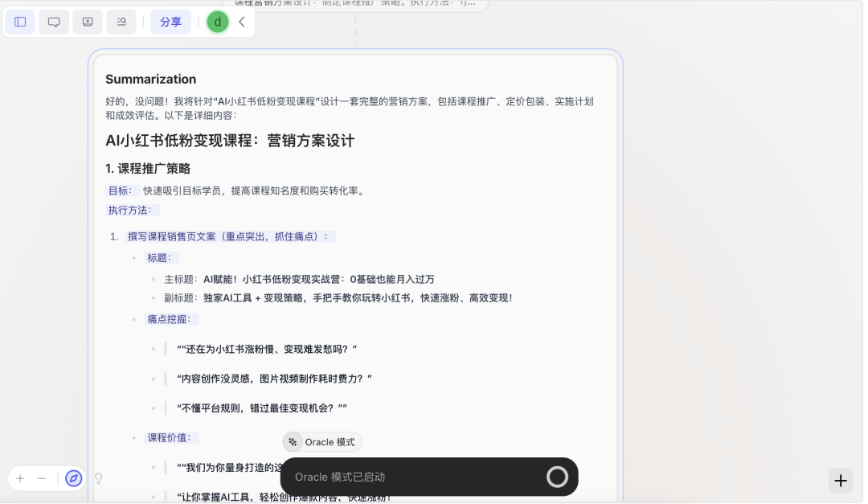
Task: Click the truncated node title at top
Action: pyautogui.click(x=355, y=3)
